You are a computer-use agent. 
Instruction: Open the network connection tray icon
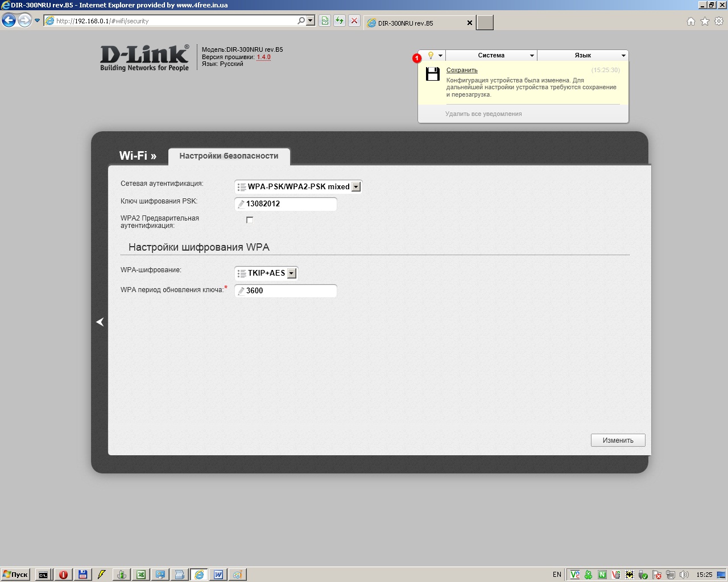tap(671, 575)
